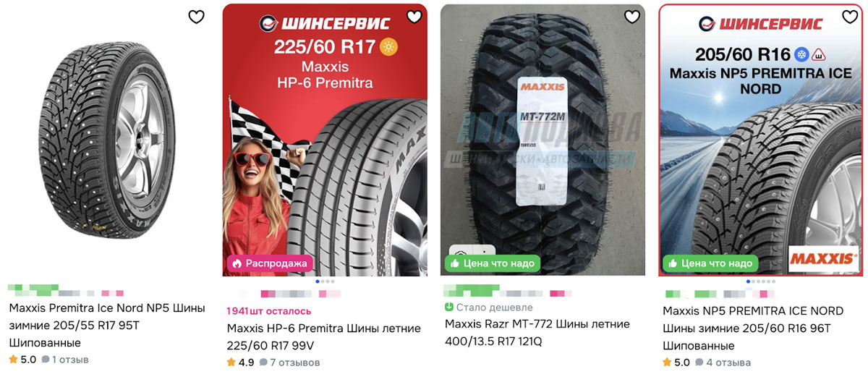Click the Распродажа sale badge
This screenshot has width=868, height=377.
coord(271,263)
